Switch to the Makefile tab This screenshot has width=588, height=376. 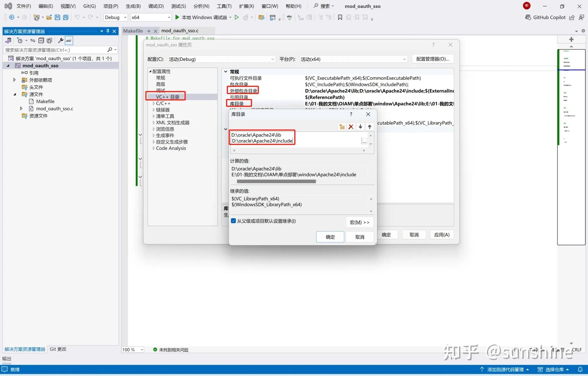133,31
